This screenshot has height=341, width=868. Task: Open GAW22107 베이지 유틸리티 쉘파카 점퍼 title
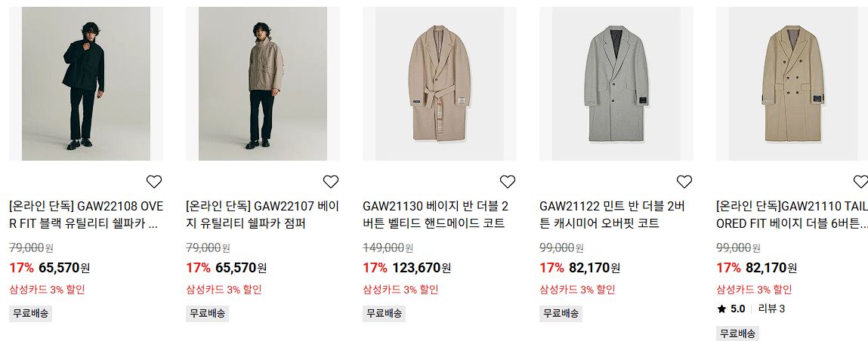coord(263,215)
